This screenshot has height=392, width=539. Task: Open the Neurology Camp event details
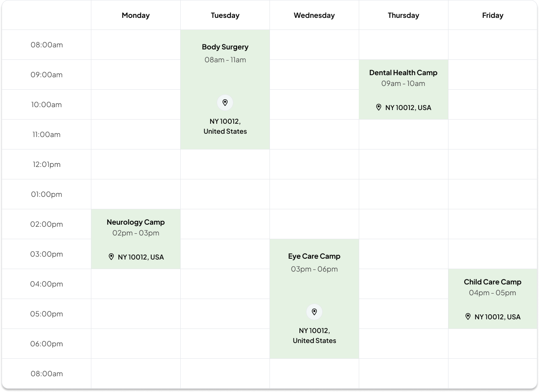135,222
